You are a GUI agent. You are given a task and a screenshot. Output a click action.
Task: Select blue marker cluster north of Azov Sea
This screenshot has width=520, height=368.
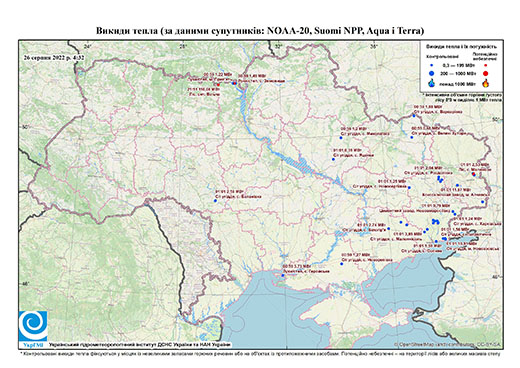435,221
